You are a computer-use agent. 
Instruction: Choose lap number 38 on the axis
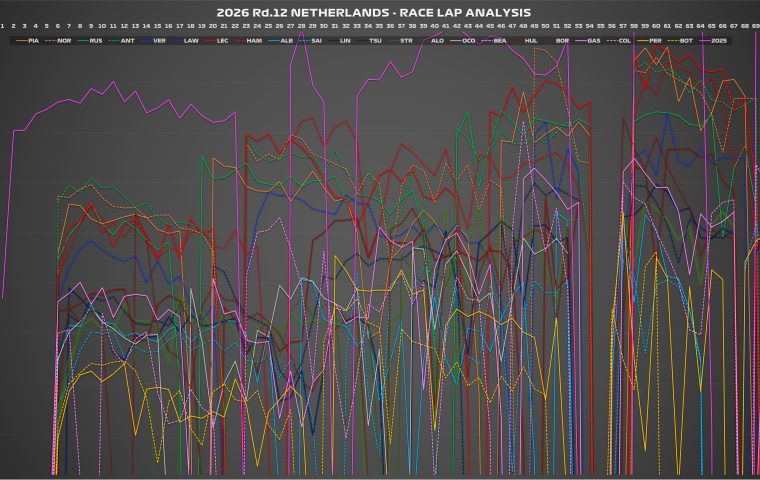412,26
